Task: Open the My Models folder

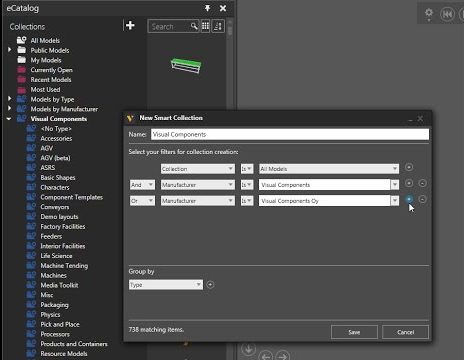Action: point(46,60)
